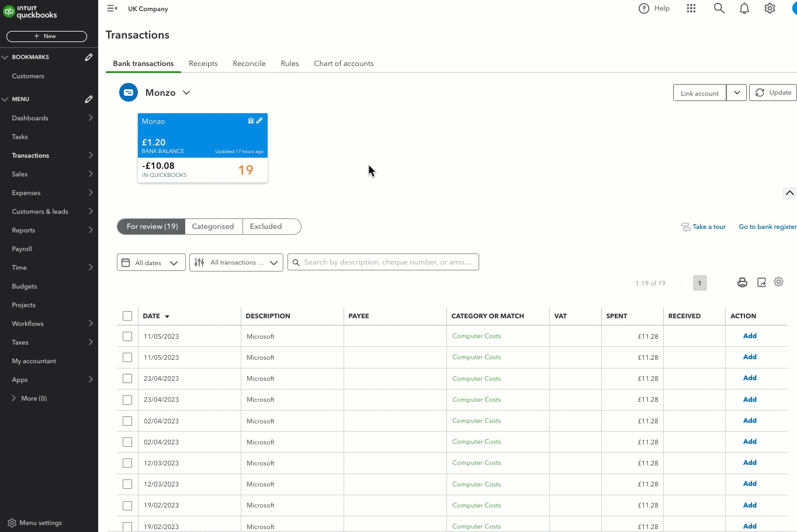The image size is (797, 532).
Task: Click the Update button
Action: tap(773, 93)
